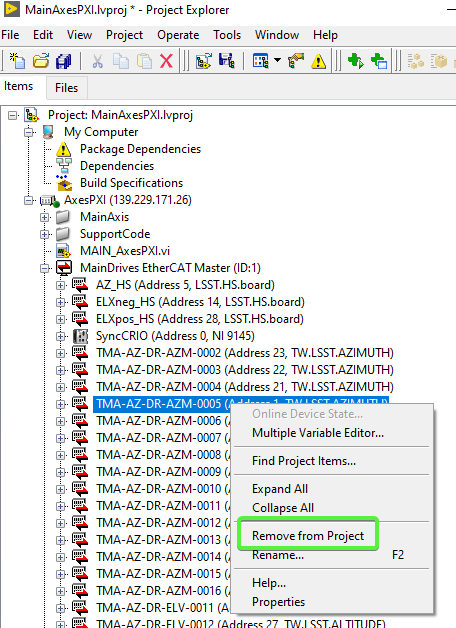
Task: Switch to the Files tab
Action: 66,88
